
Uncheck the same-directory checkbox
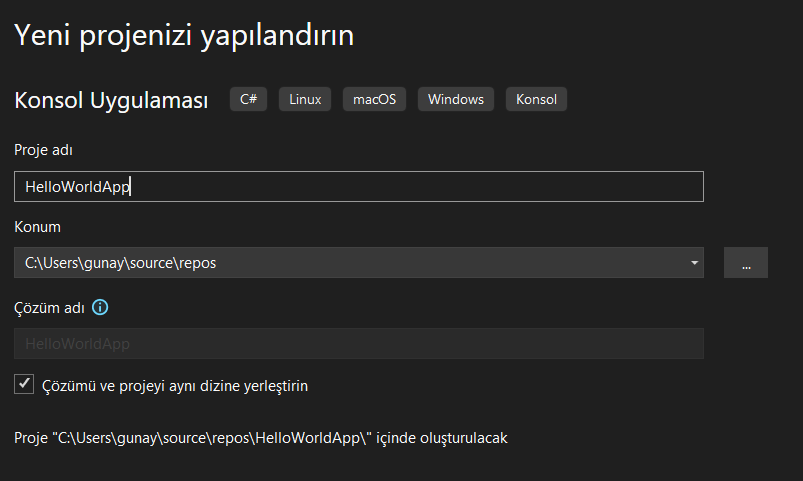click(25, 384)
